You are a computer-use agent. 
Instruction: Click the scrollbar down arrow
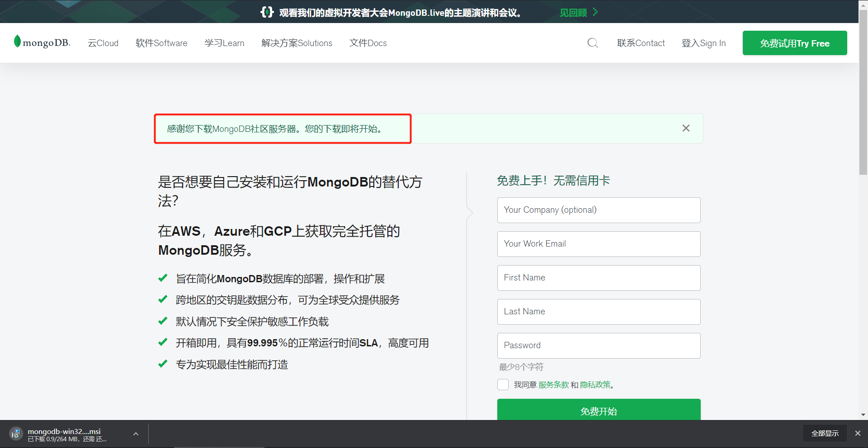click(863, 415)
